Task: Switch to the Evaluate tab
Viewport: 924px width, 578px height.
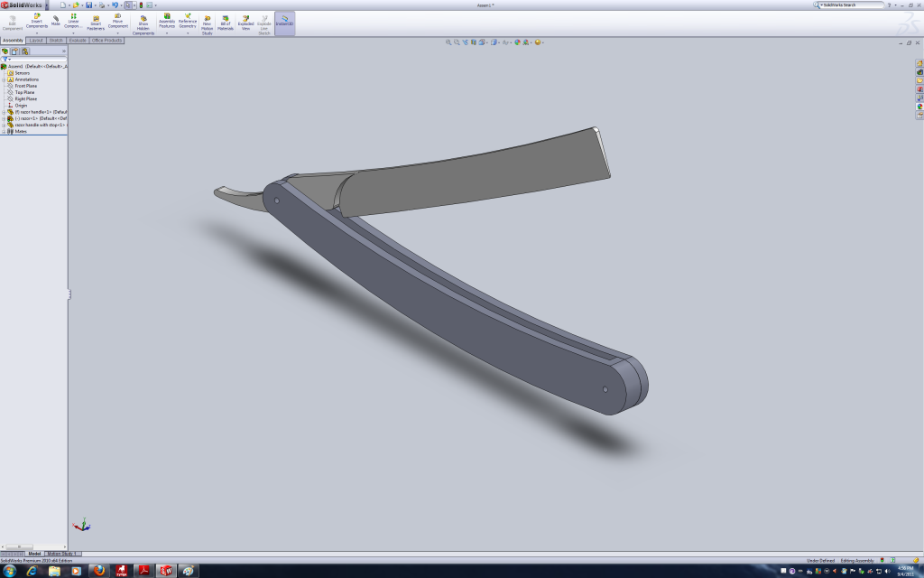Action: 78,41
